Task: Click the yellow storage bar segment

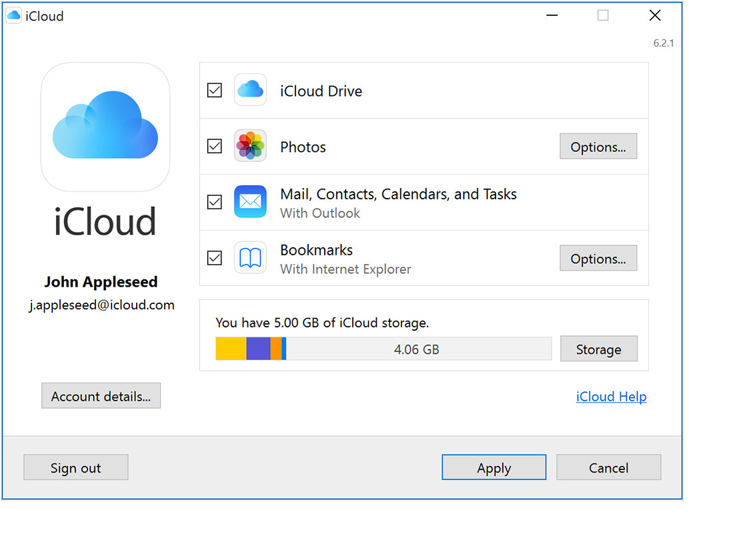Action: click(x=231, y=349)
